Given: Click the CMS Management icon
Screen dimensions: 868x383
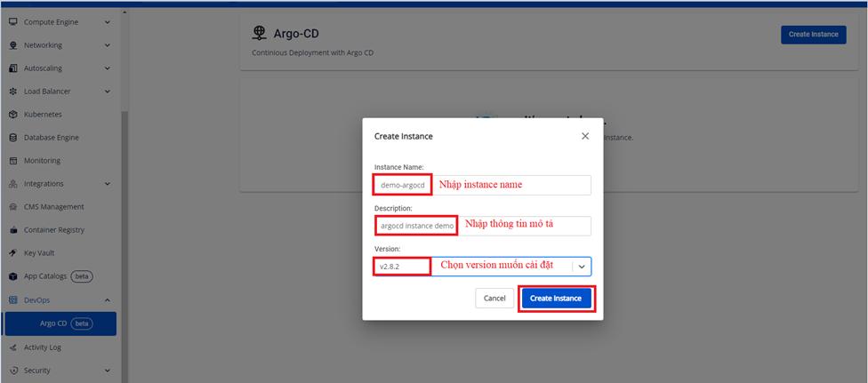Looking at the screenshot, I should coord(13,207).
